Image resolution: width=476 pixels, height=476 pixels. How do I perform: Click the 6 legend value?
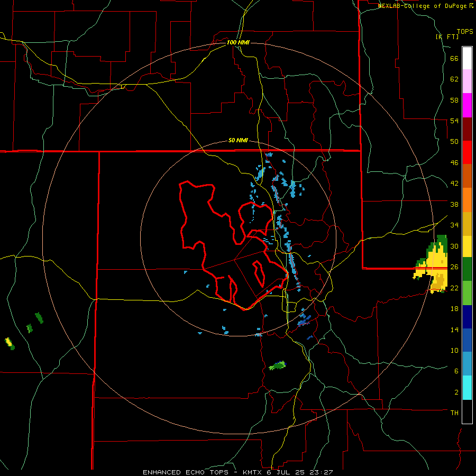[x=456, y=371]
